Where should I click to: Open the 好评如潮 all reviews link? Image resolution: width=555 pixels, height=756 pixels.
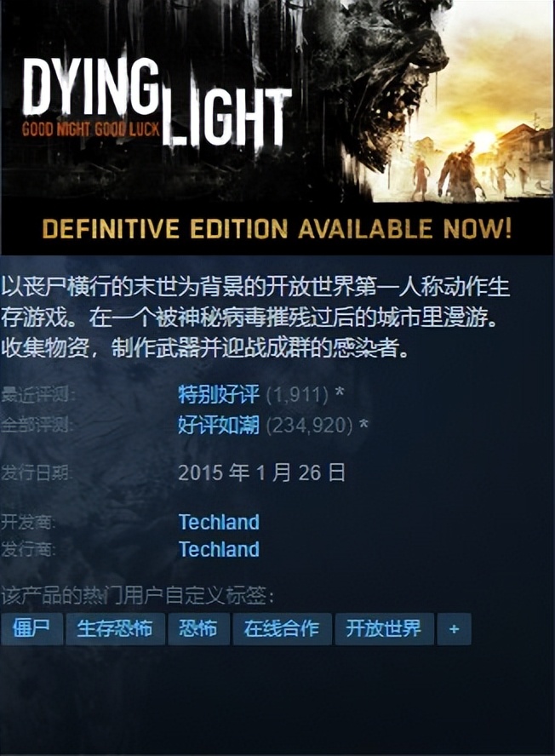tap(219, 425)
